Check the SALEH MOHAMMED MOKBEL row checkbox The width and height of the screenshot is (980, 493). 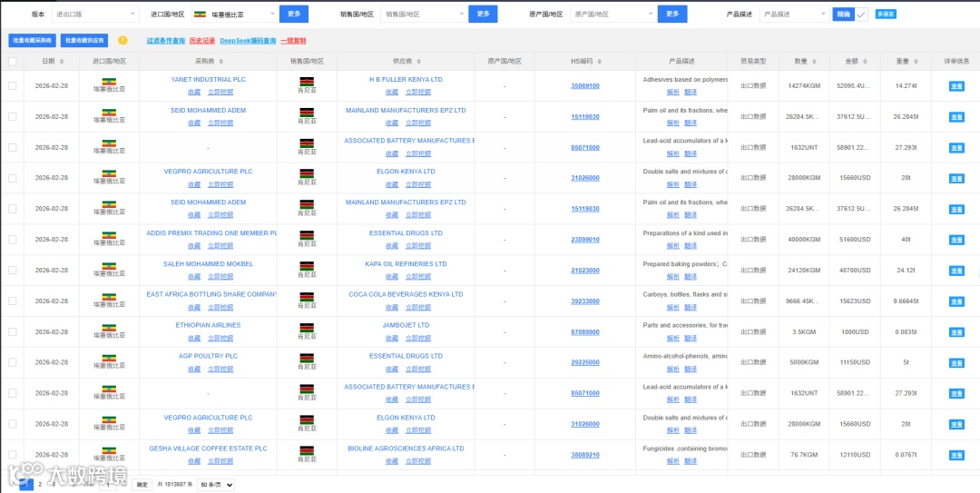(13, 271)
